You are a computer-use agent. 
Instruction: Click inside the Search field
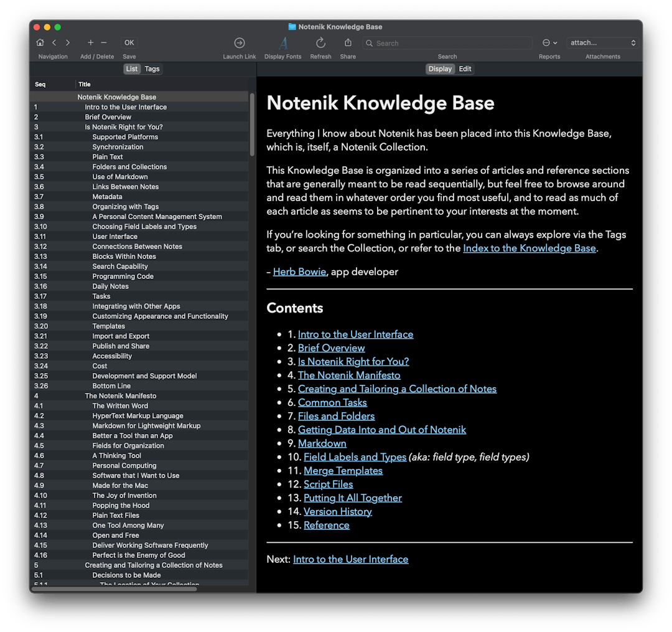tap(447, 43)
